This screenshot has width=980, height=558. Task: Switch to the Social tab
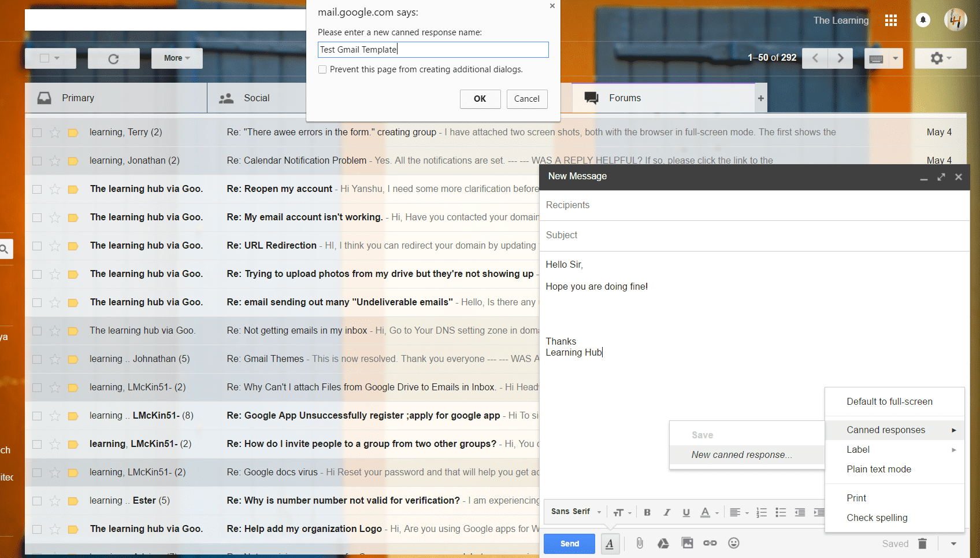pos(257,98)
